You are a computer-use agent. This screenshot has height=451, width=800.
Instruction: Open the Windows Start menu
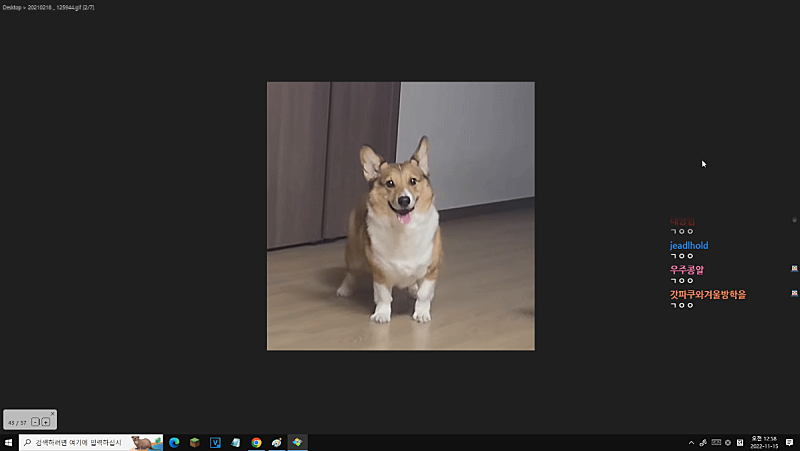tap(8, 442)
